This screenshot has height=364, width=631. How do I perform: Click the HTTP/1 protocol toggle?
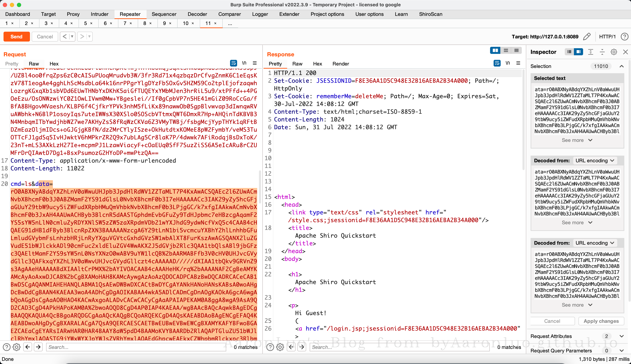tap(607, 36)
